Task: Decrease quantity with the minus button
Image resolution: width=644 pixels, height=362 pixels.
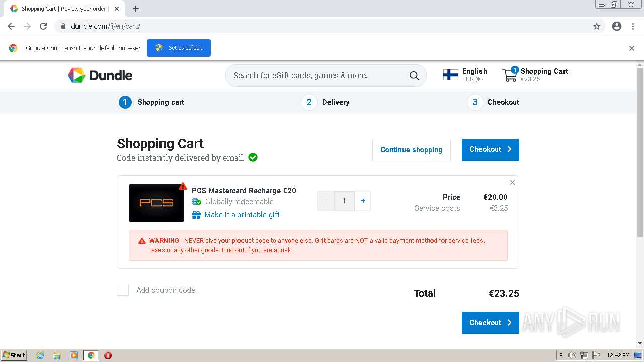Action: (x=326, y=201)
